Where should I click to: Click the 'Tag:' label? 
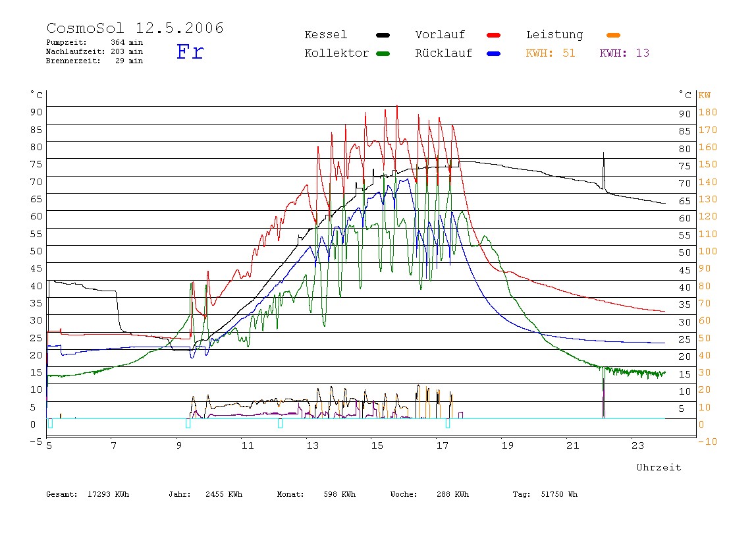(x=521, y=494)
